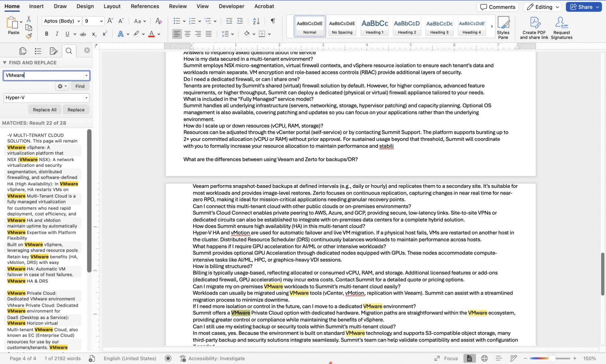The image size is (606, 364).
Task: Expand the bullet list style dropdown arrow
Action: [x=184, y=21]
